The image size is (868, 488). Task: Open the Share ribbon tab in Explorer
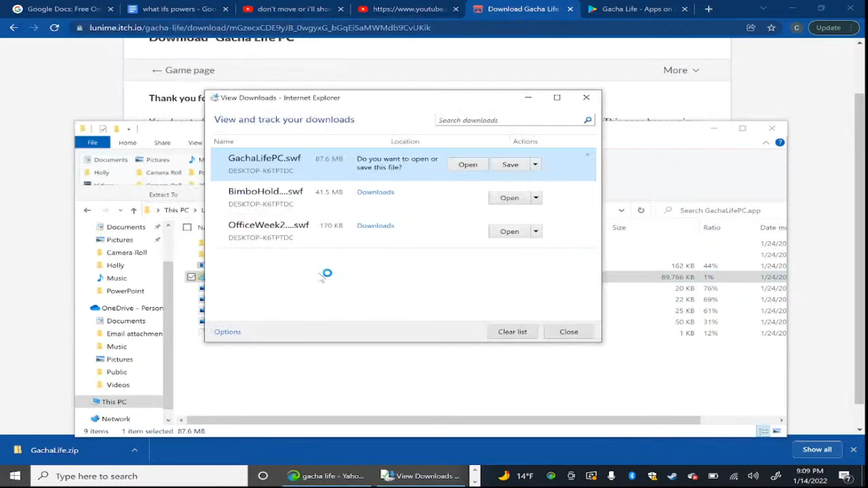[x=162, y=142]
